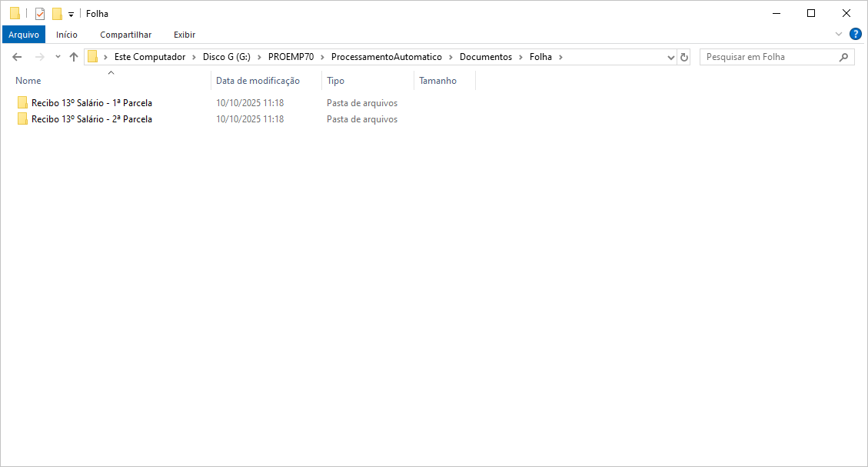Image resolution: width=868 pixels, height=467 pixels.
Task: Switch to the Início tab
Action: click(66, 35)
